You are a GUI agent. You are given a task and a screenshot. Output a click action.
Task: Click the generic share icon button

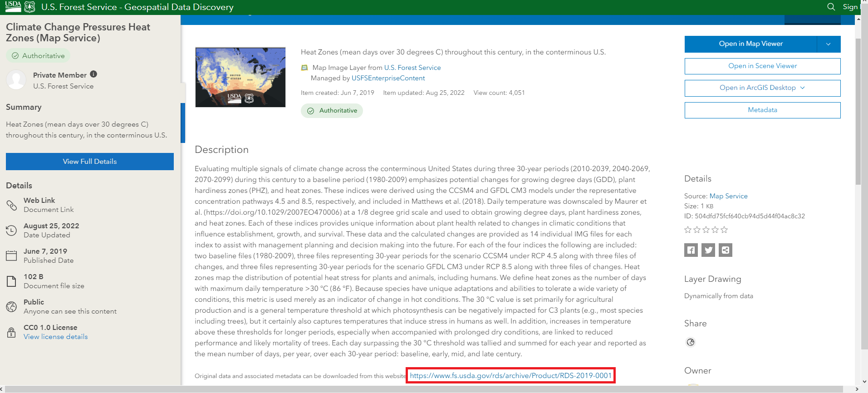726,250
